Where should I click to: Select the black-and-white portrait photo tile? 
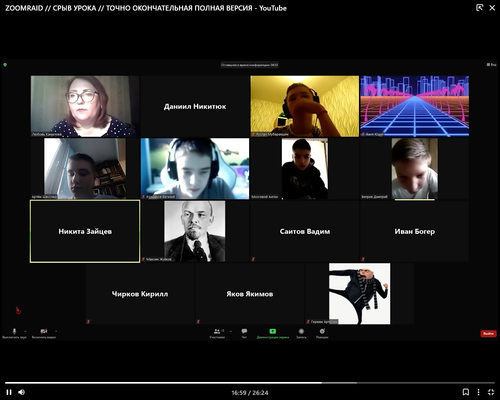pyautogui.click(x=195, y=231)
